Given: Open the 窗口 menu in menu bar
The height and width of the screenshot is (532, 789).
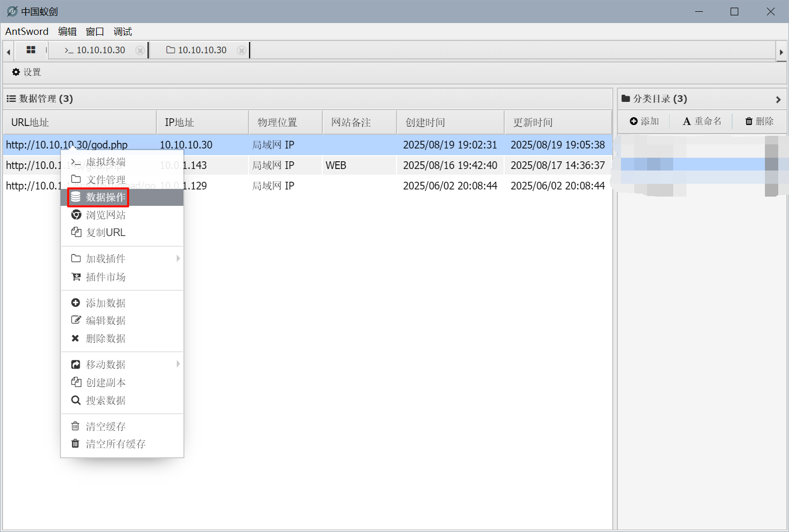Looking at the screenshot, I should (x=95, y=32).
